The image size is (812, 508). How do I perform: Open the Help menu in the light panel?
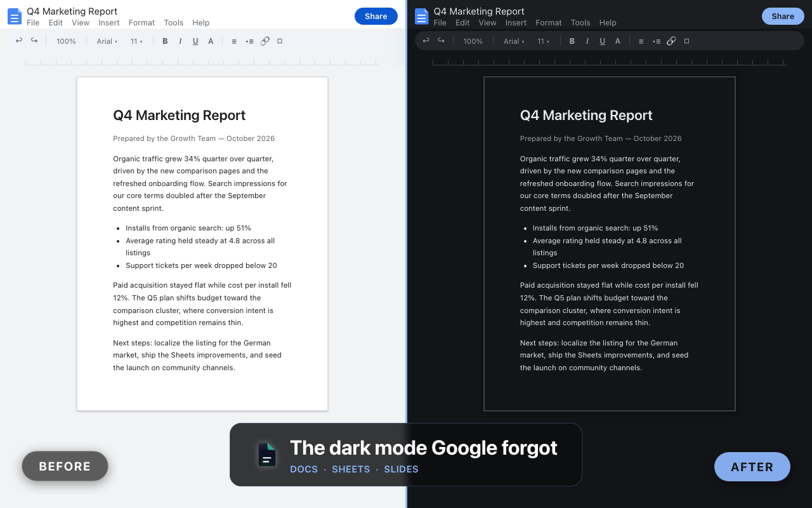click(201, 23)
